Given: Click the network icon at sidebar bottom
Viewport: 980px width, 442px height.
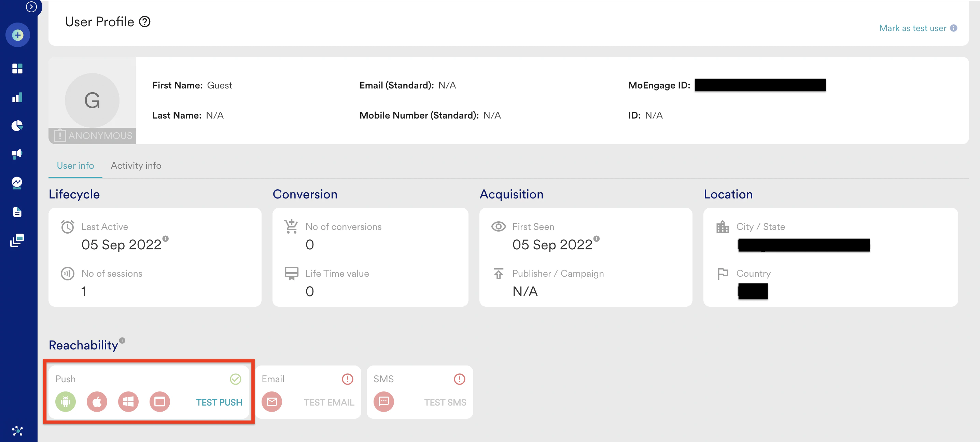Looking at the screenshot, I should [17, 431].
